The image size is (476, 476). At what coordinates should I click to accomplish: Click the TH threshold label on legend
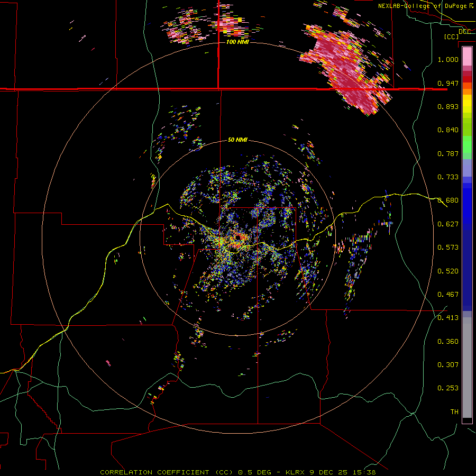[454, 412]
